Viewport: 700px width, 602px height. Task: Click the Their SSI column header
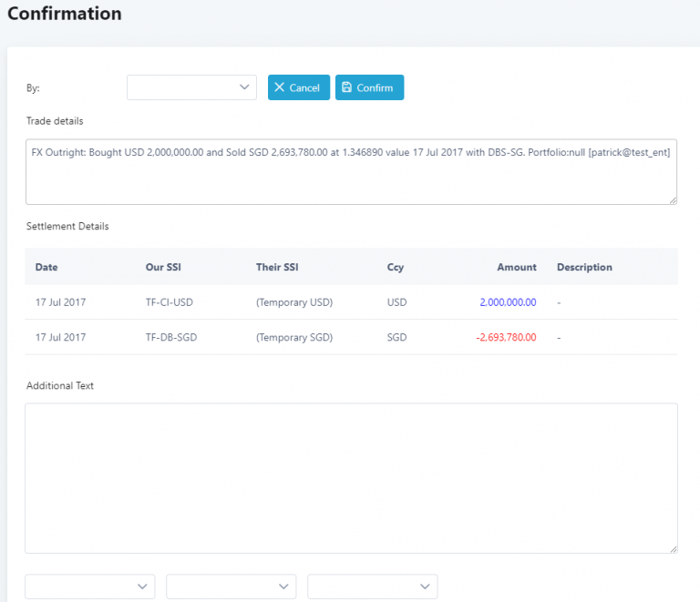point(277,268)
